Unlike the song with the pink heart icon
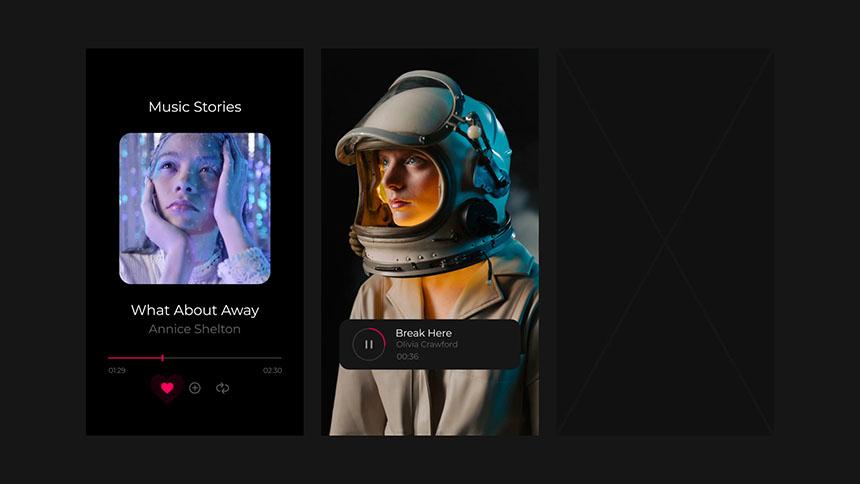Screen dimensions: 860x484 [x=167, y=388]
